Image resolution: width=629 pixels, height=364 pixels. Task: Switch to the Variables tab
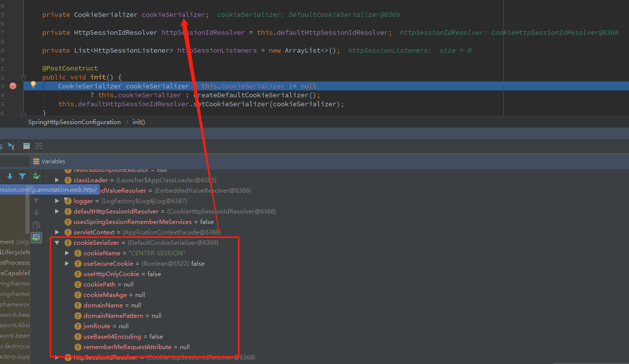(49, 161)
